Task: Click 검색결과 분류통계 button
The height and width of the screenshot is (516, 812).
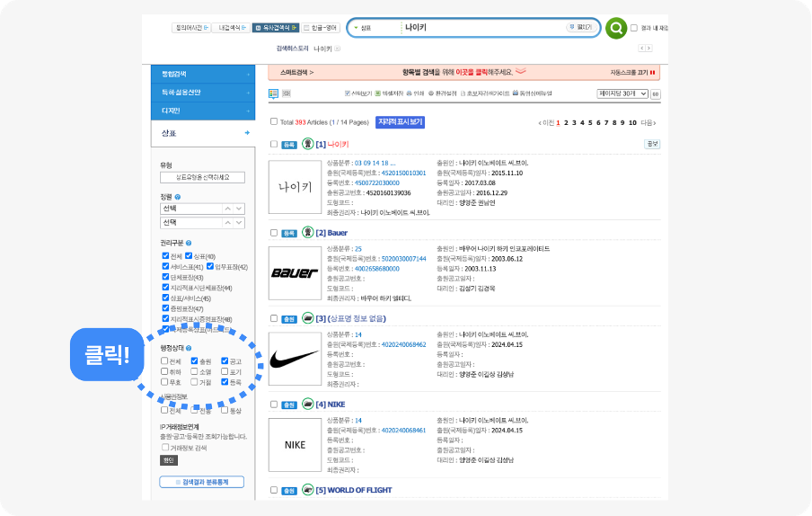Action: click(x=202, y=482)
